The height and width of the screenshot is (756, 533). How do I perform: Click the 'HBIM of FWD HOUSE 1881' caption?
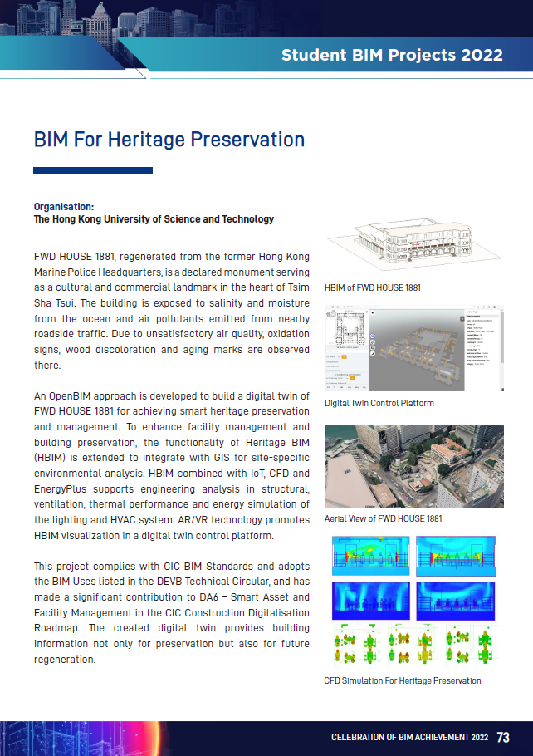click(373, 287)
